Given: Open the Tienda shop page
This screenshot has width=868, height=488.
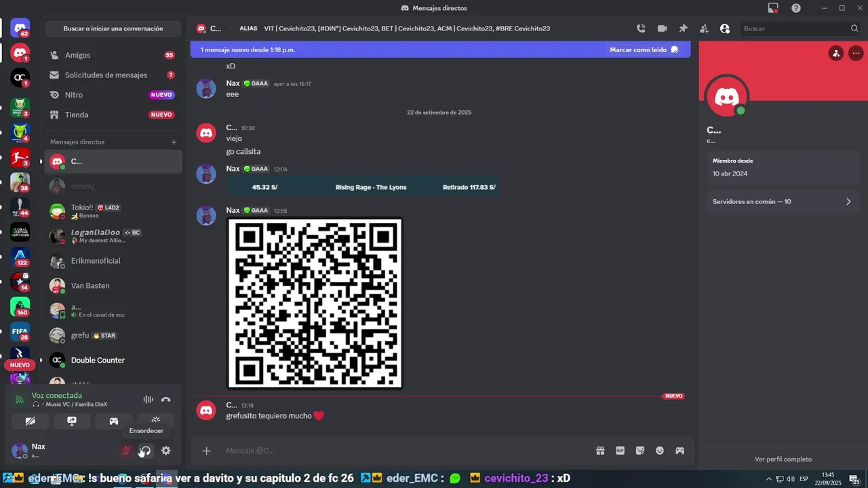Looking at the screenshot, I should pyautogui.click(x=113, y=115).
